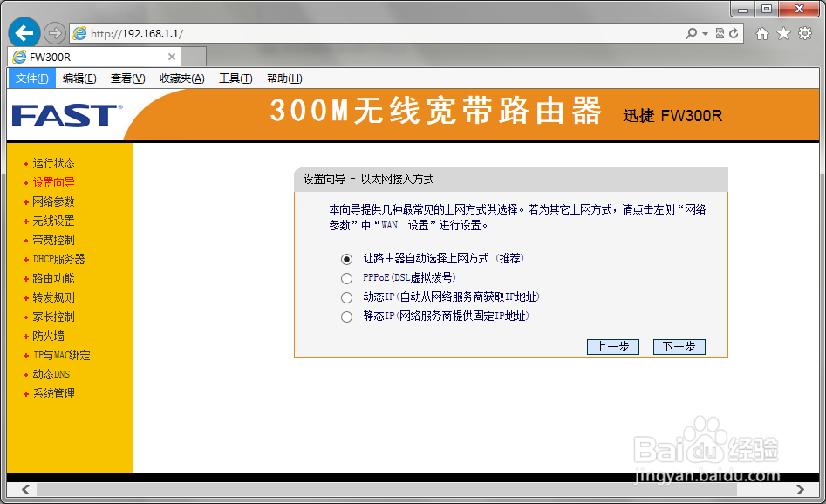Expand 路由功能 in the sidebar
826x504 pixels.
click(53, 278)
